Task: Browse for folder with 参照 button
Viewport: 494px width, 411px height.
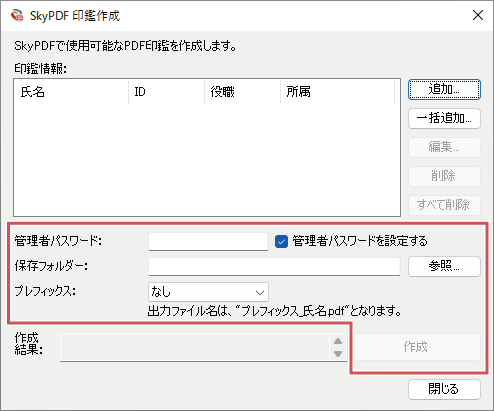Action: pyautogui.click(x=444, y=266)
